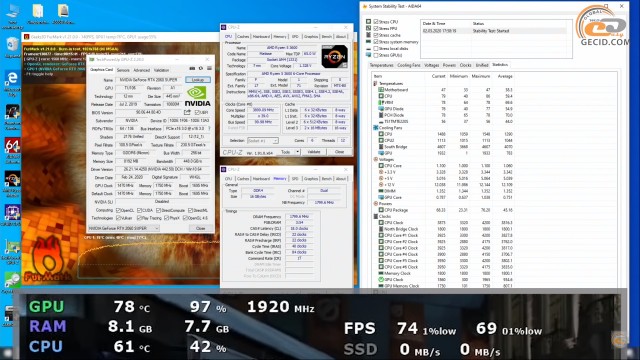
Task: Click the NVIDIA logo in GPU-Z
Action: tap(198, 97)
